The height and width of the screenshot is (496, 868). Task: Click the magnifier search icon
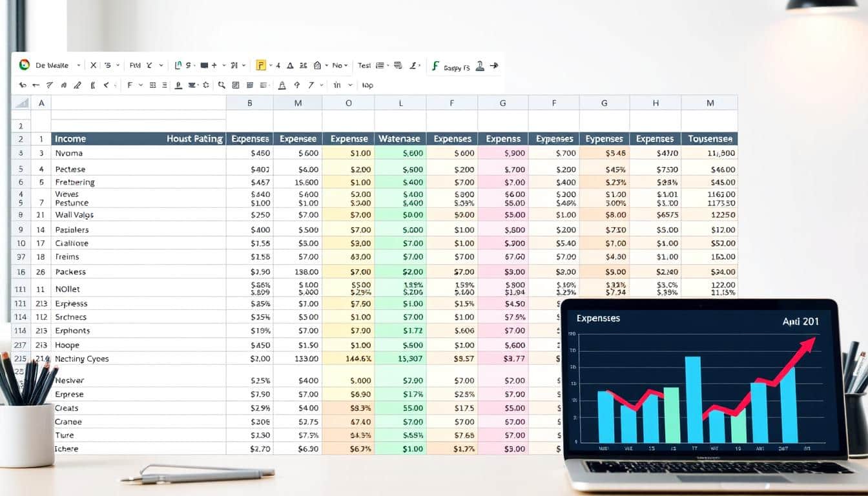coord(222,85)
